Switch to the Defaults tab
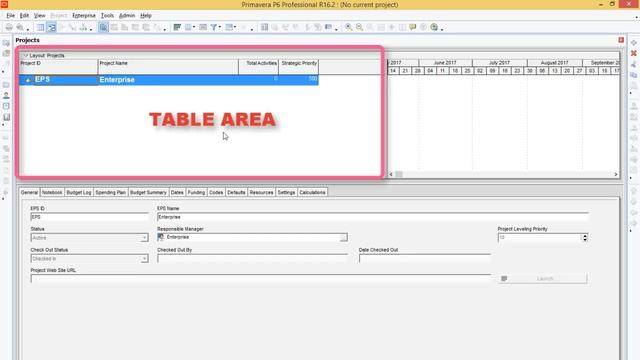 pyautogui.click(x=236, y=192)
